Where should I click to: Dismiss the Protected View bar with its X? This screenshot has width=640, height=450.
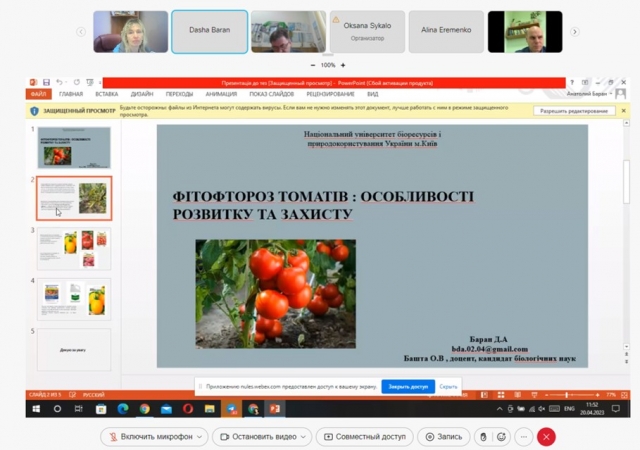623,111
